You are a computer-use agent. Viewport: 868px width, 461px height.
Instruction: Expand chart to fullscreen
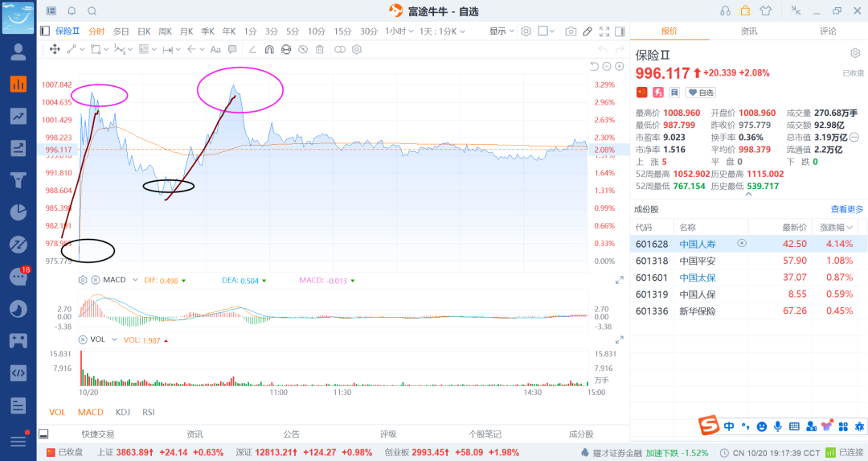click(604, 31)
